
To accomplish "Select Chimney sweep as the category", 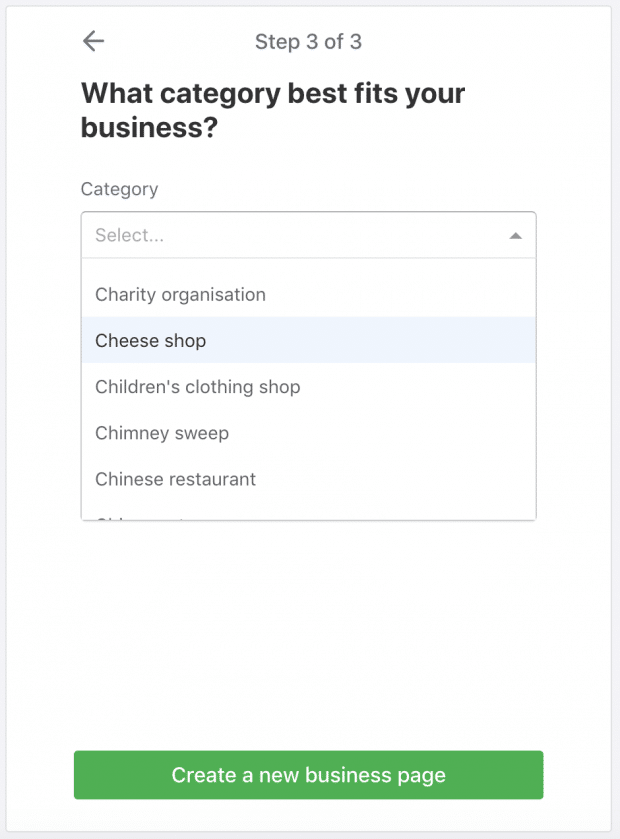I will [x=161, y=433].
